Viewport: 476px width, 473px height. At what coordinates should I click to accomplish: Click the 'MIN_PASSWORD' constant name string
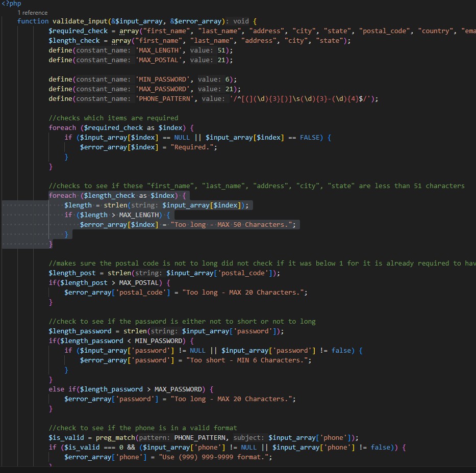(162, 80)
